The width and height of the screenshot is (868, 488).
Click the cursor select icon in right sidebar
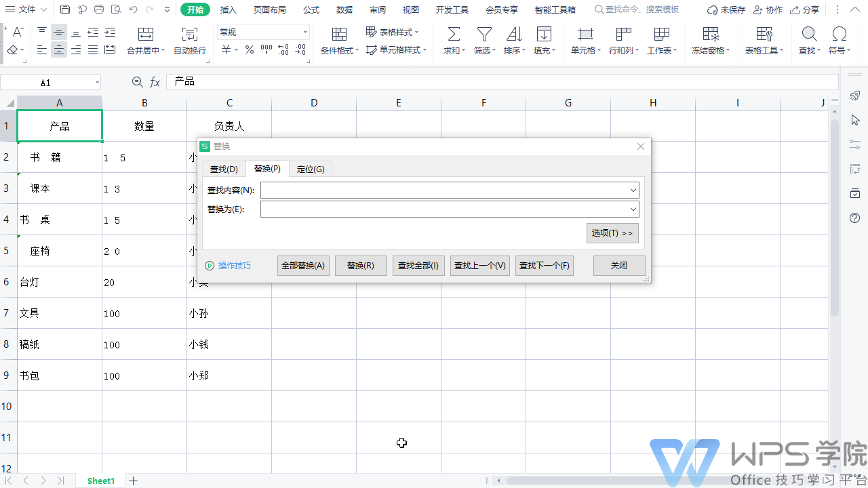(855, 120)
